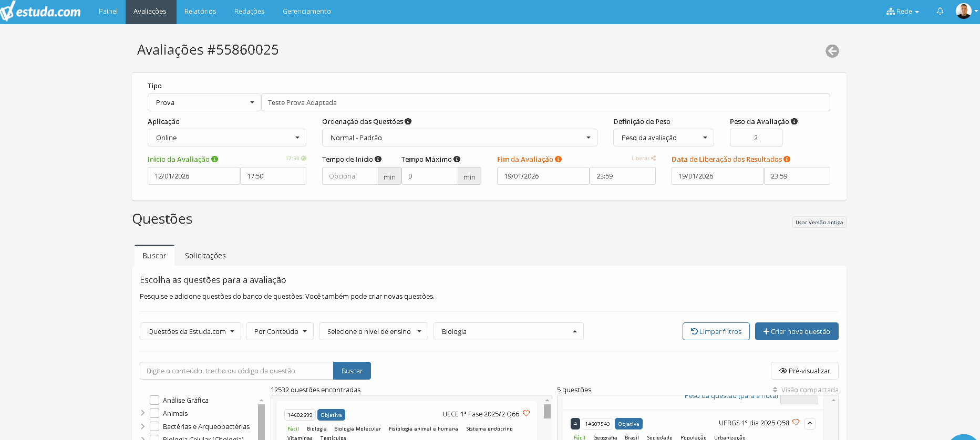Favorite question UECE 1ª Fase 2025/2 Q66
This screenshot has height=440, width=980.
(526, 414)
